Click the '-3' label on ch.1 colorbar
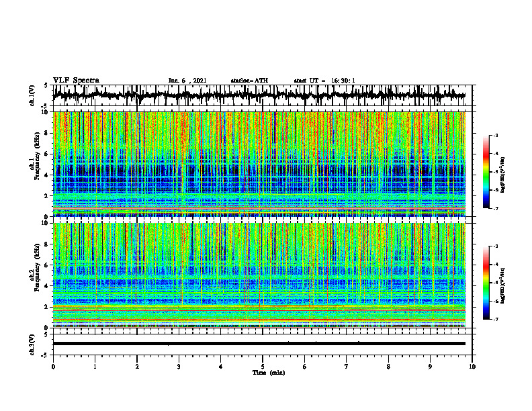532x411 pixels. tap(496, 136)
